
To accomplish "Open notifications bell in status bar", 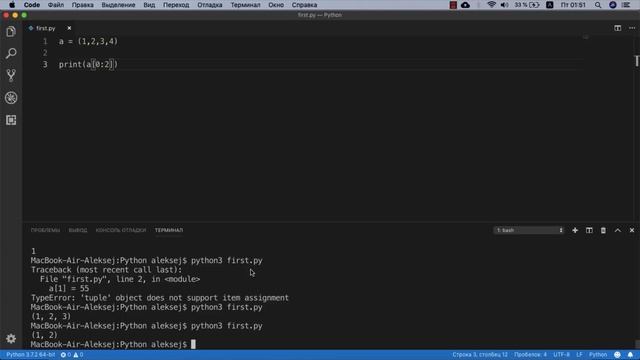I will point(630,355).
